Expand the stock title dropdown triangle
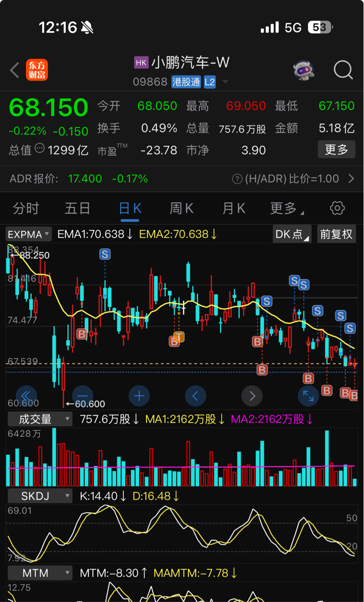The width and height of the screenshot is (364, 602). [225, 81]
